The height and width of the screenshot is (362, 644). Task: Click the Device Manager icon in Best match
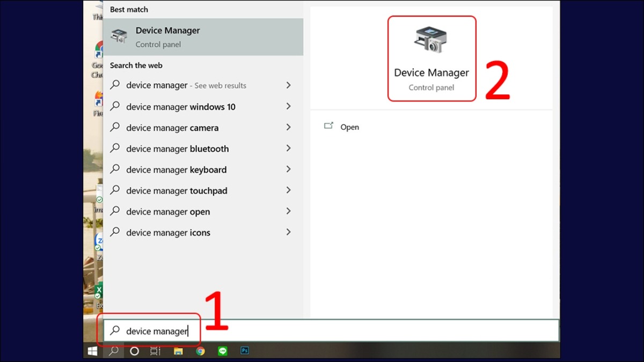pyautogui.click(x=119, y=36)
